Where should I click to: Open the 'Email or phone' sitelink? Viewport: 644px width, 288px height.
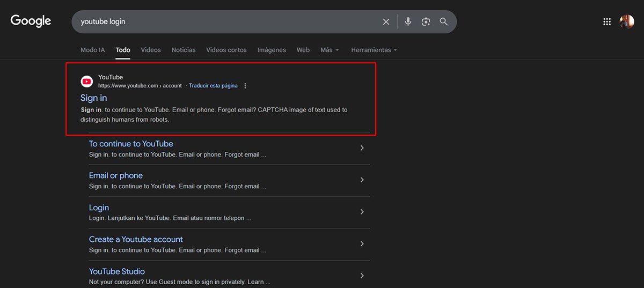pos(116,175)
